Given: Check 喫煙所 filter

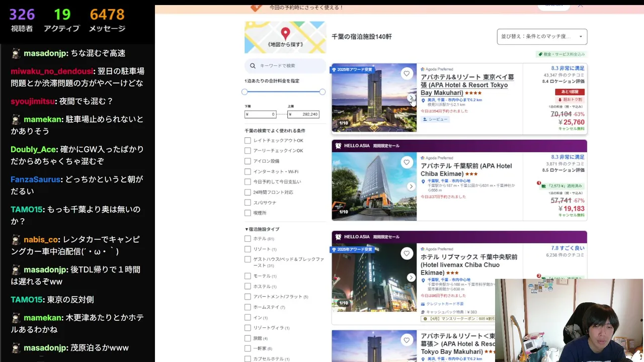Looking at the screenshot, I should click(x=248, y=213).
